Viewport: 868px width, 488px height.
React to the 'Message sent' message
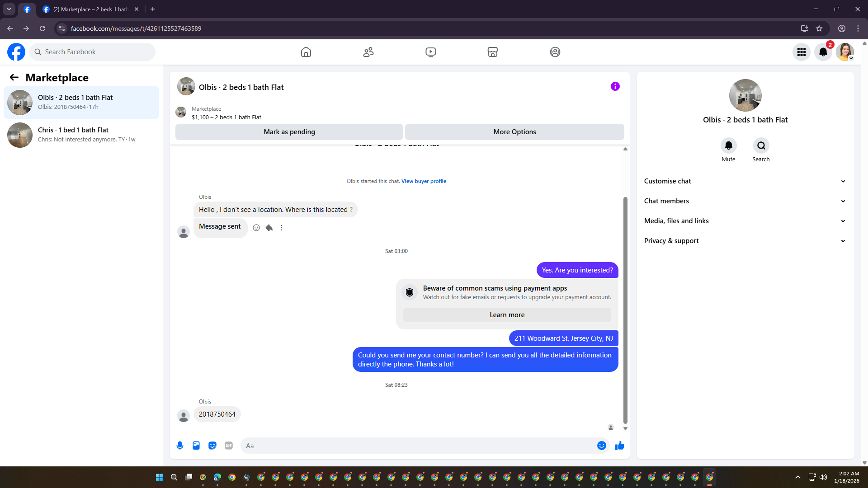coord(256,228)
